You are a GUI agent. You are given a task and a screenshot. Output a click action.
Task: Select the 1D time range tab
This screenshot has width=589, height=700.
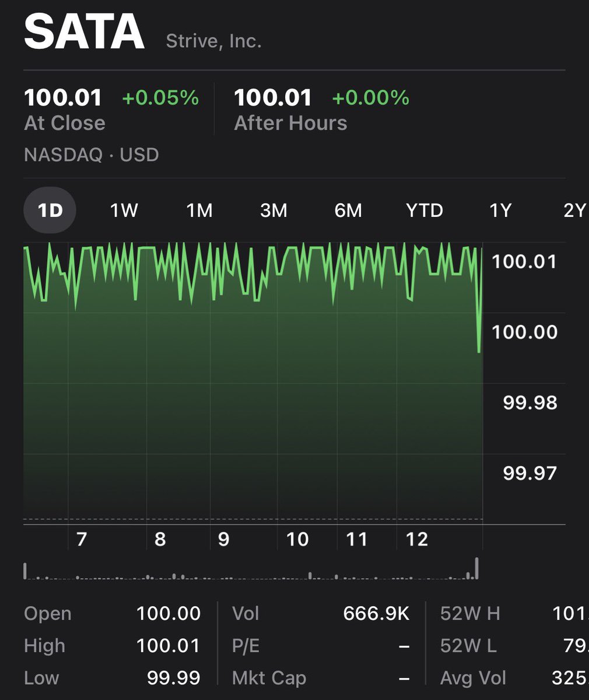(50, 210)
